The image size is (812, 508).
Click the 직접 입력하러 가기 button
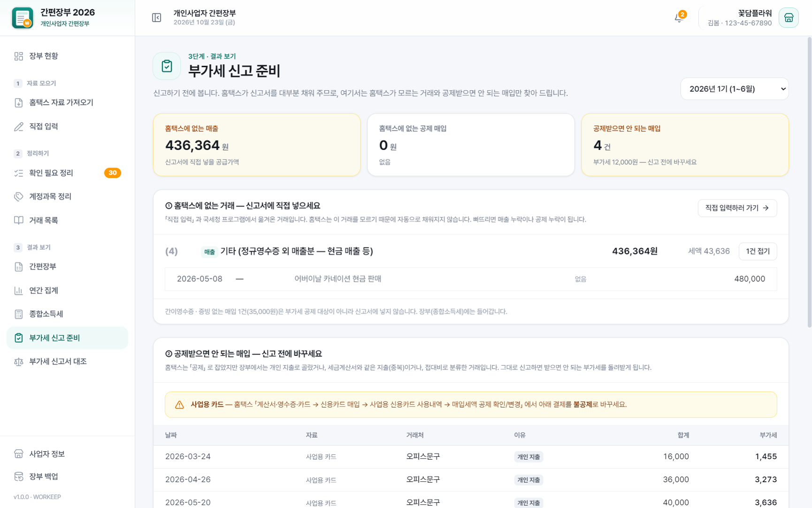coord(737,208)
